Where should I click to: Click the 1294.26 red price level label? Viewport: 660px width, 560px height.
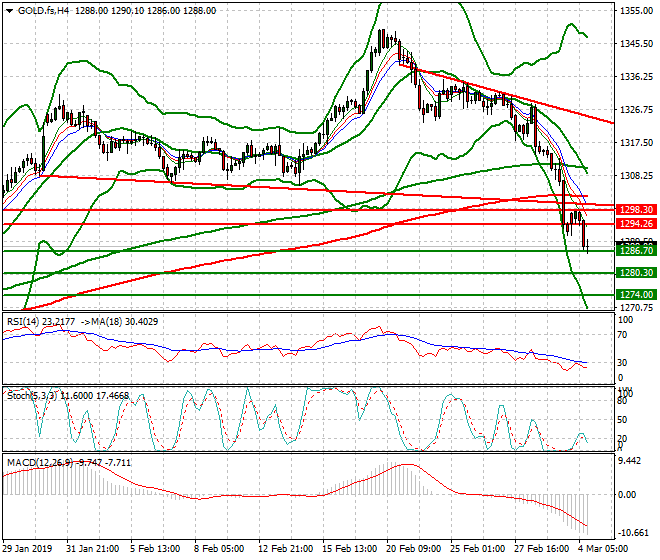click(x=636, y=224)
